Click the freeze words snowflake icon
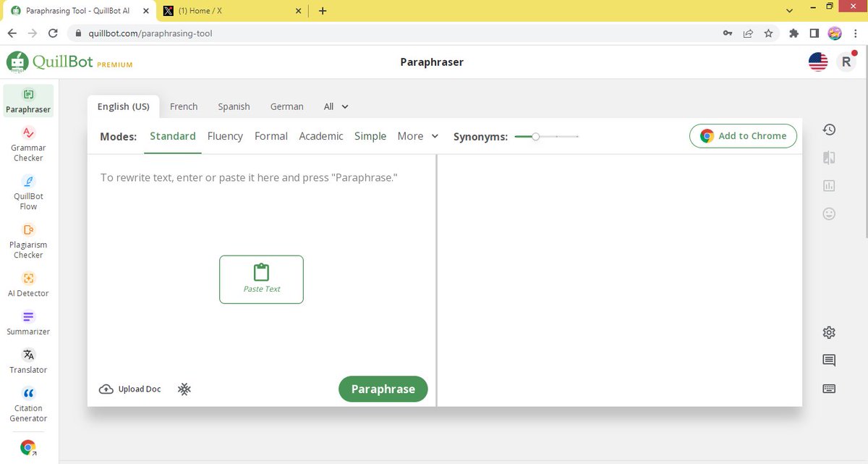 click(184, 389)
